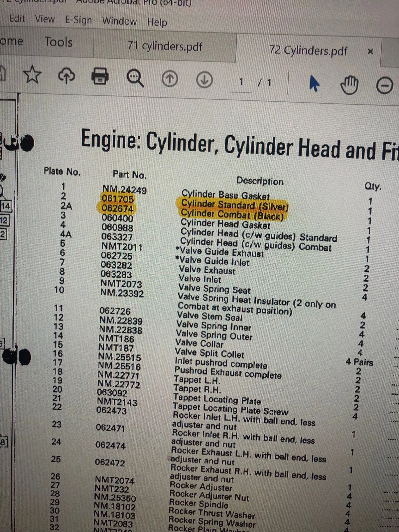Switch to the Tools tab
Viewport: 399px width, 532px height.
(x=59, y=42)
